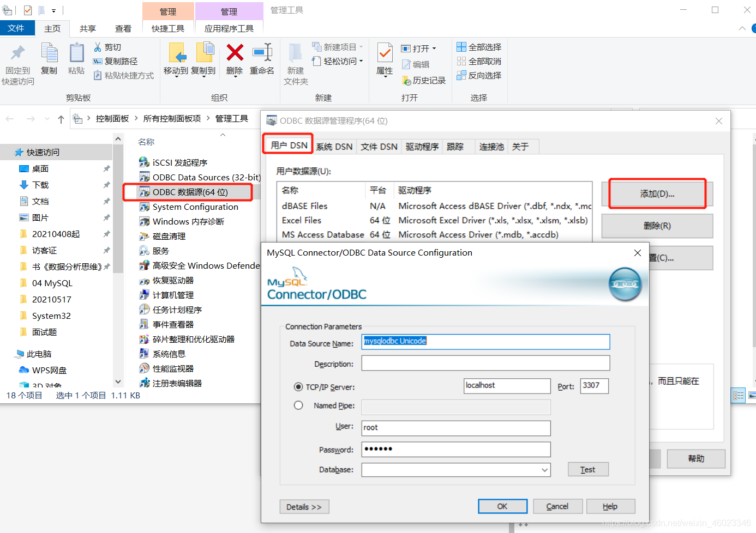Select Windows 内存诊断 item

182,222
